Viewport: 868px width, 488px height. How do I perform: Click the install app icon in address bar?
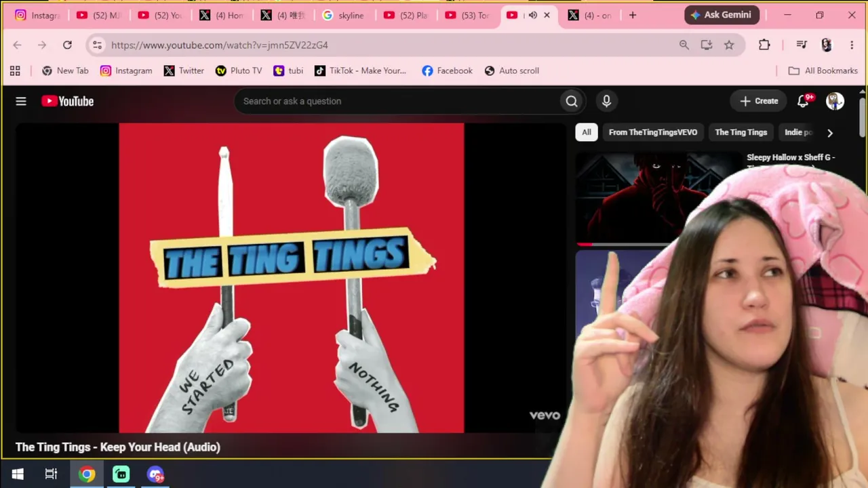(707, 45)
